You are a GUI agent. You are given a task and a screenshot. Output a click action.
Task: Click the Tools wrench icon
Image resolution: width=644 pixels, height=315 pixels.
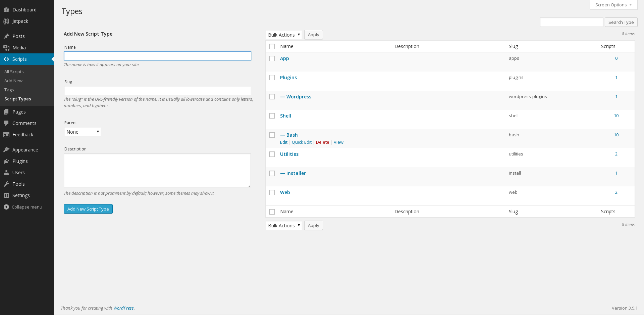point(6,184)
